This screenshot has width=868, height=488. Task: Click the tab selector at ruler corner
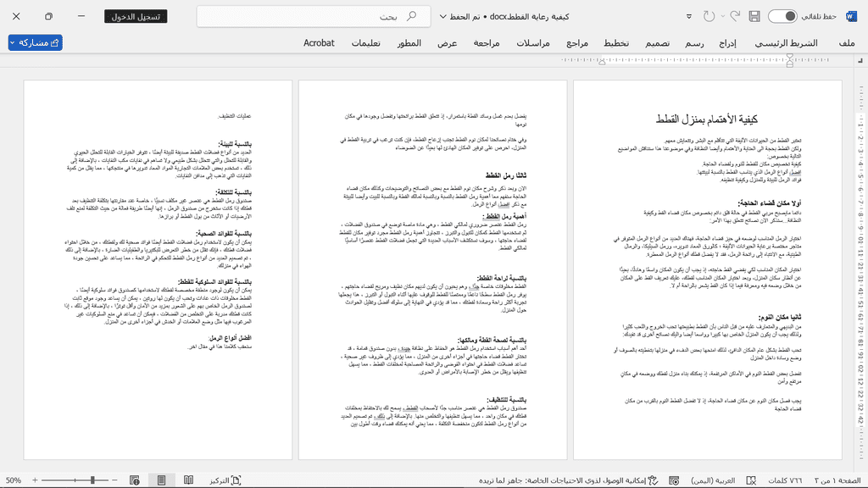pos(860,60)
